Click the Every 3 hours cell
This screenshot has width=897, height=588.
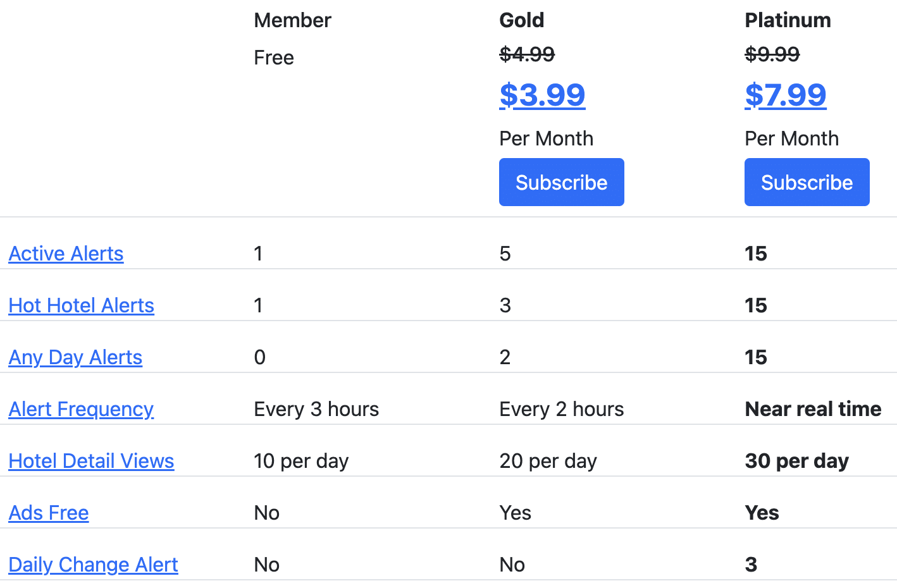316,409
